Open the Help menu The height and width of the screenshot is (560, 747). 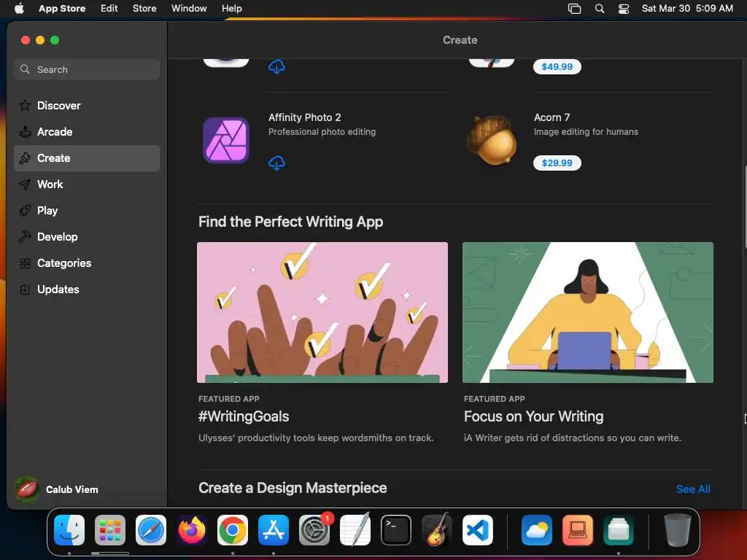click(231, 8)
